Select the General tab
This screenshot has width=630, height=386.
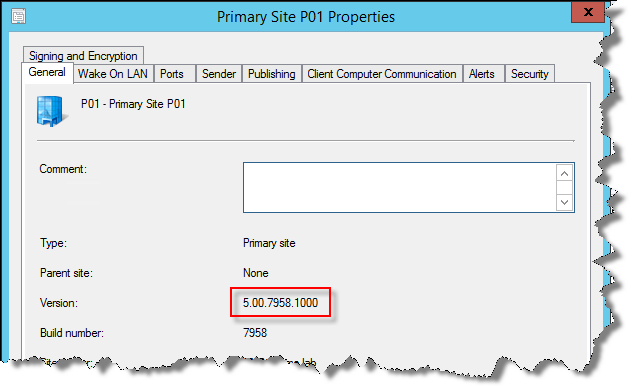pyautogui.click(x=47, y=72)
